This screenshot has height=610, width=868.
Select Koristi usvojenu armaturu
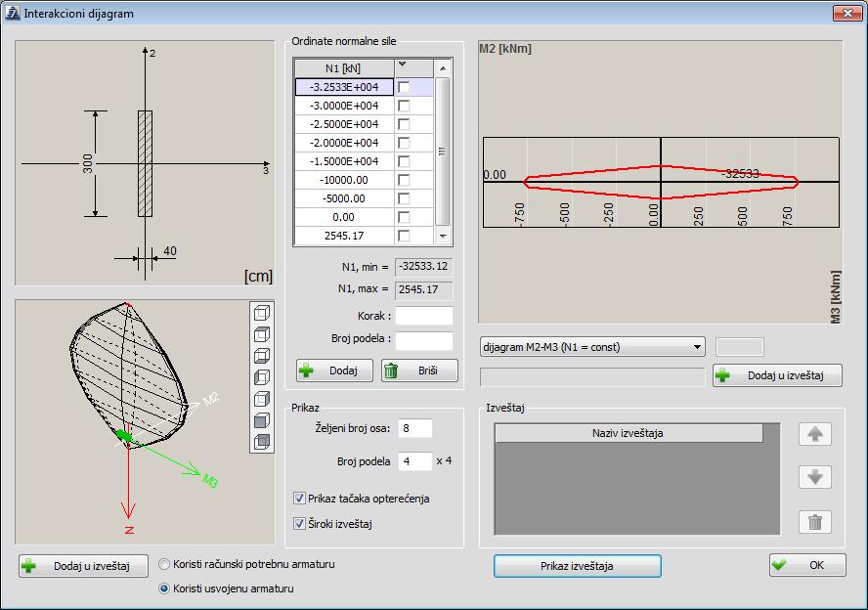tap(164, 588)
